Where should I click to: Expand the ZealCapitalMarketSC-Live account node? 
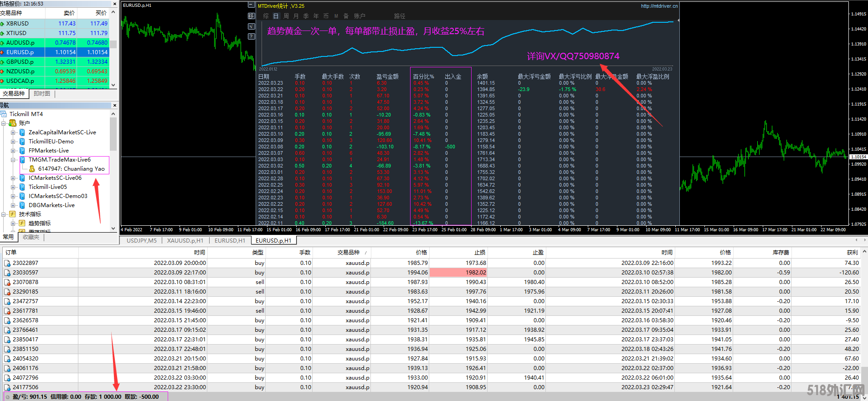[x=13, y=132]
